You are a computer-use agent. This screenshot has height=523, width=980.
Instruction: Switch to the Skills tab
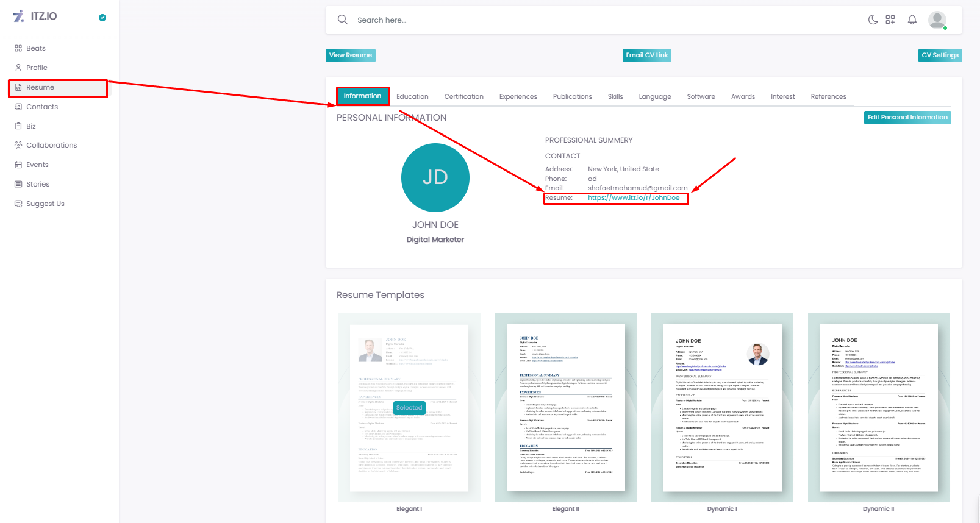coord(615,96)
